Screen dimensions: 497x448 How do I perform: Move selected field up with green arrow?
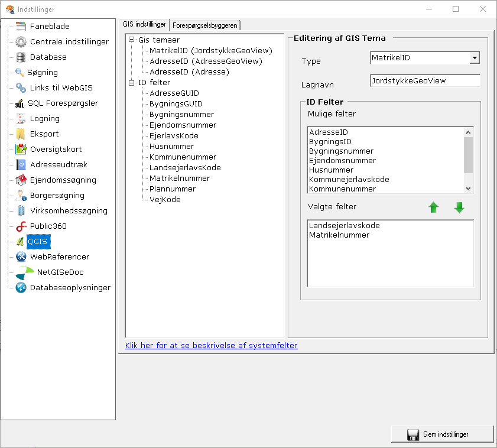(434, 207)
